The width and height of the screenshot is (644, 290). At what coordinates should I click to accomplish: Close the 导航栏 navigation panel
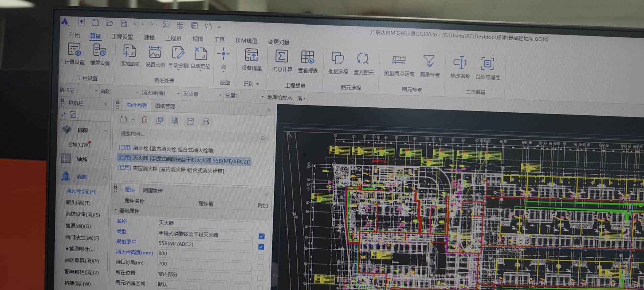coord(105,104)
